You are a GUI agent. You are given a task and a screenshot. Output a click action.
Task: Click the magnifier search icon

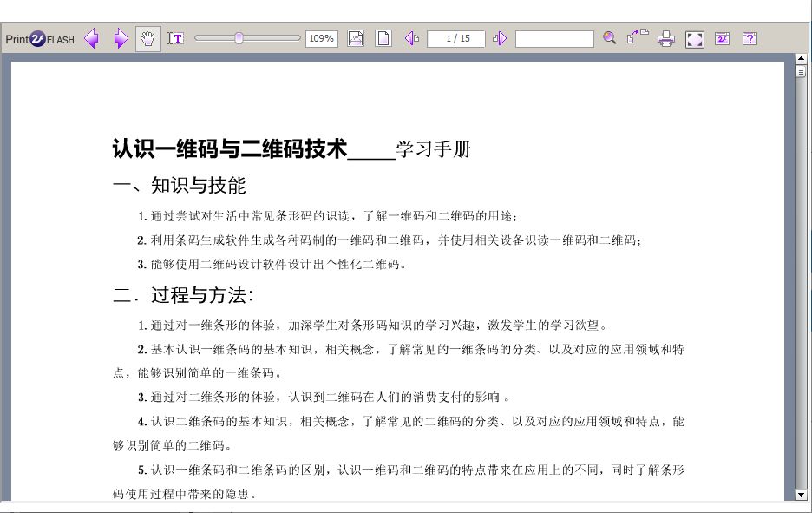tap(610, 38)
